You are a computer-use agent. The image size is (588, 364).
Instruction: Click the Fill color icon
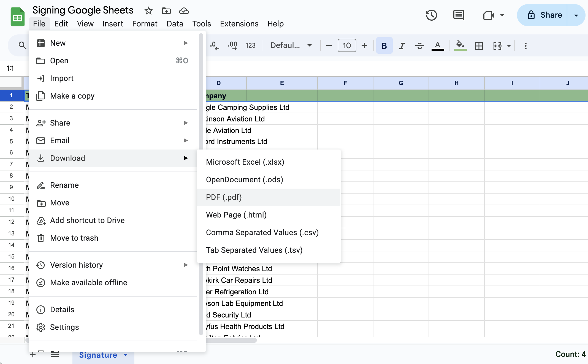point(460,46)
